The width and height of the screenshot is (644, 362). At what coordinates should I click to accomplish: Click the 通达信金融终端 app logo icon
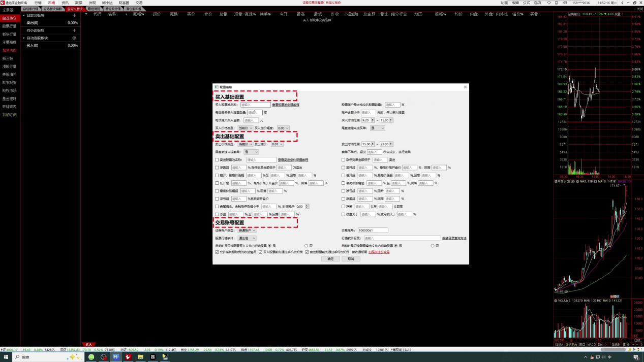[x=3, y=3]
